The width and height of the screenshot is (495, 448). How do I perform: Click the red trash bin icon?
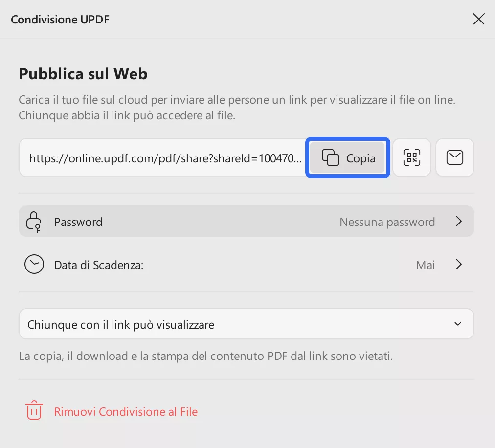click(34, 411)
